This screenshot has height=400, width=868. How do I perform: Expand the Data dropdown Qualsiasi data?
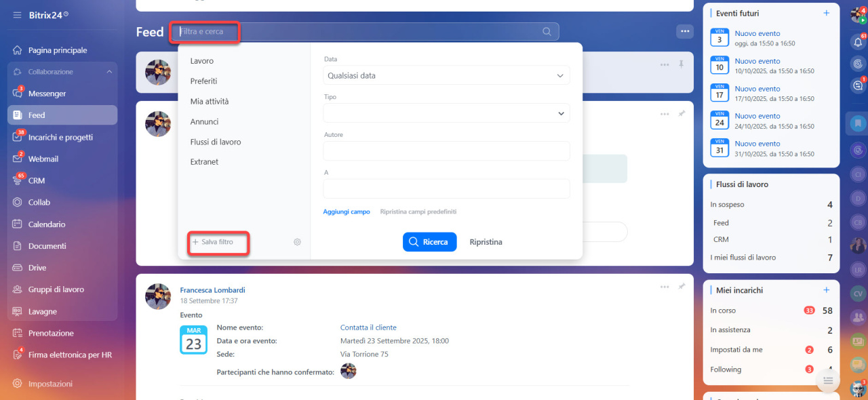(x=446, y=76)
